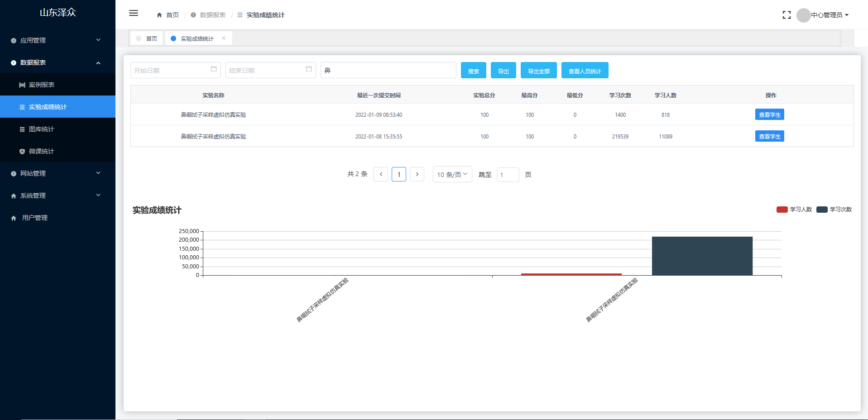The image size is (868, 420).
Task: Switch to the 首页 tab
Action: [147, 38]
